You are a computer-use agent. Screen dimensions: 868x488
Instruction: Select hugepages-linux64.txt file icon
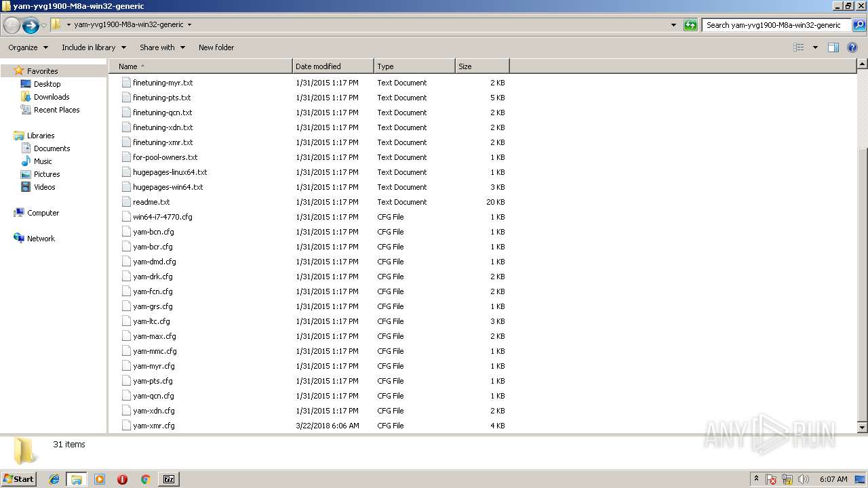(126, 172)
